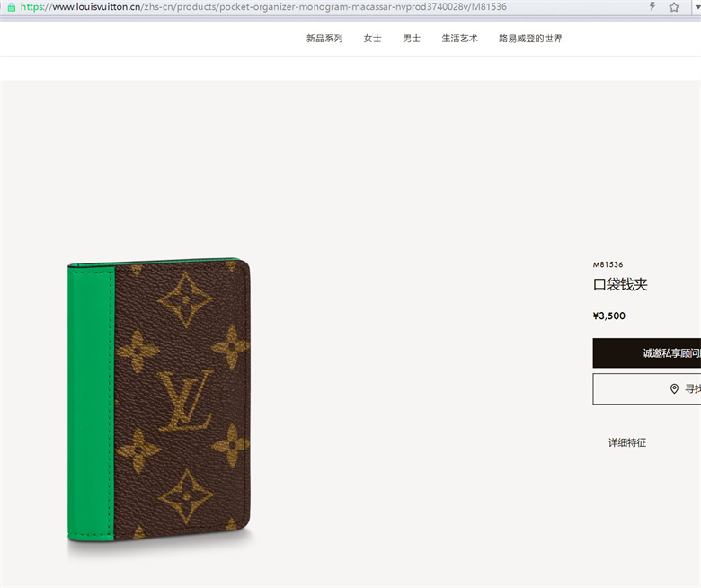Click the black 诚邀私享顾问 button
The image size is (701, 588).
646,352
